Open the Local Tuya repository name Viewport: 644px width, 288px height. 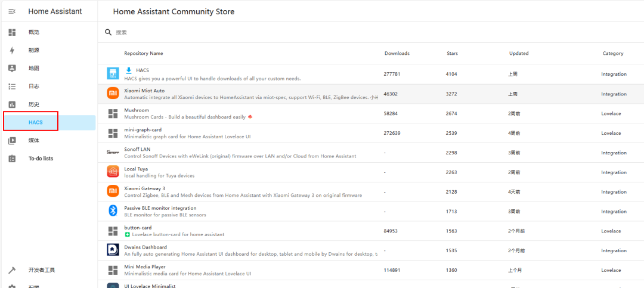point(136,169)
